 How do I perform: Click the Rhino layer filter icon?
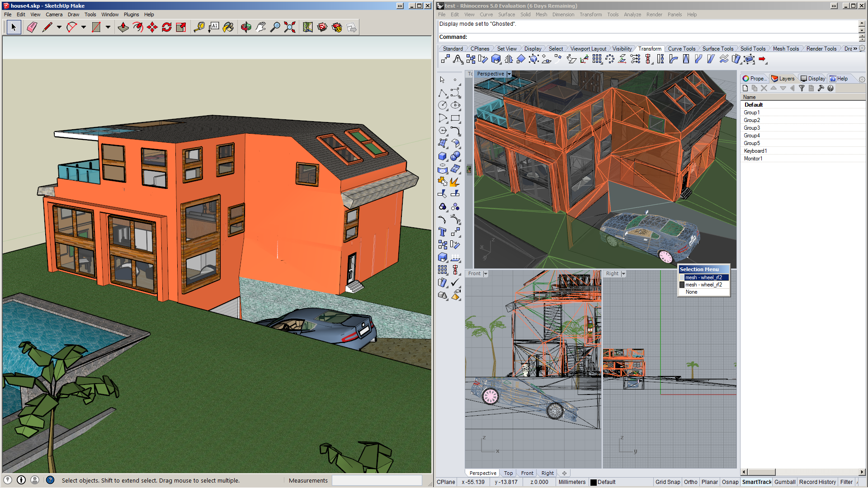click(802, 89)
